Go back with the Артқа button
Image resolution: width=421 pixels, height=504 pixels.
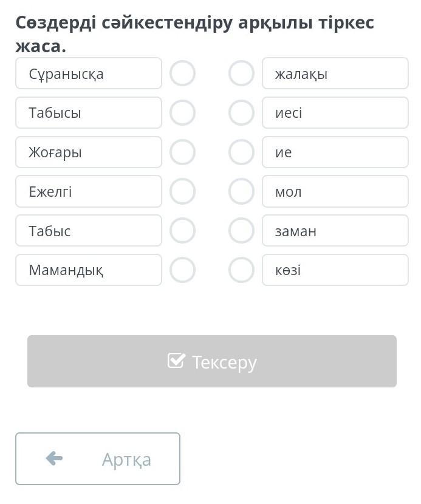click(98, 459)
